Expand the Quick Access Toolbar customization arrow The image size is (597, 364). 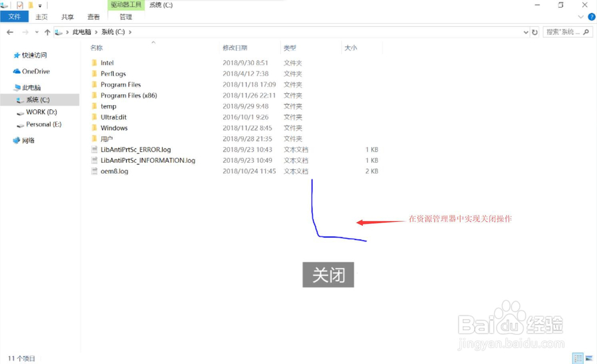pyautogui.click(x=39, y=5)
